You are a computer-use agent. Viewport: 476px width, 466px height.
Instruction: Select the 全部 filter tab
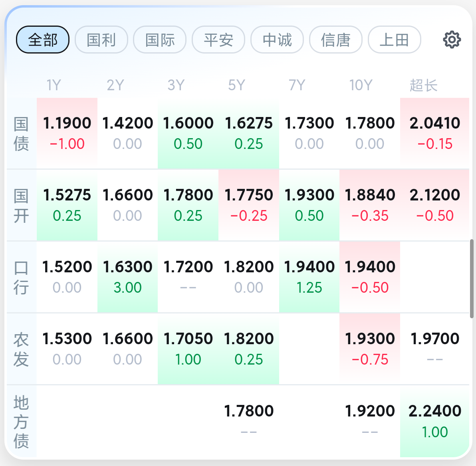tap(43, 40)
